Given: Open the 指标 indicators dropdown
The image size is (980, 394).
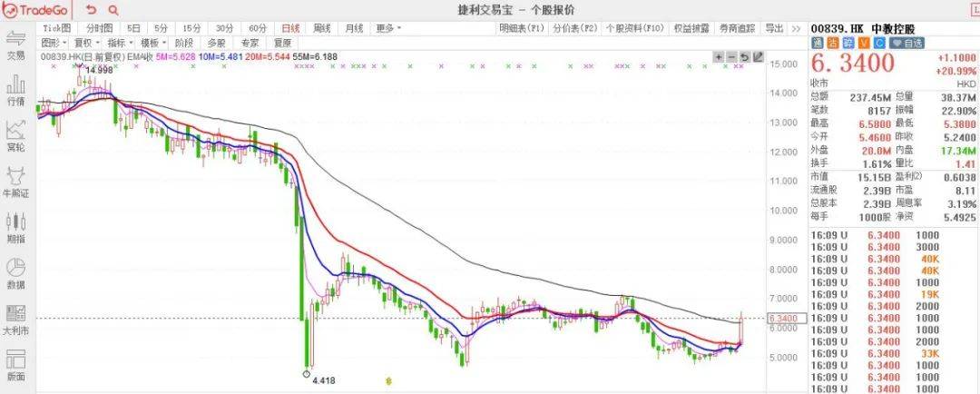Looking at the screenshot, I should [x=119, y=43].
